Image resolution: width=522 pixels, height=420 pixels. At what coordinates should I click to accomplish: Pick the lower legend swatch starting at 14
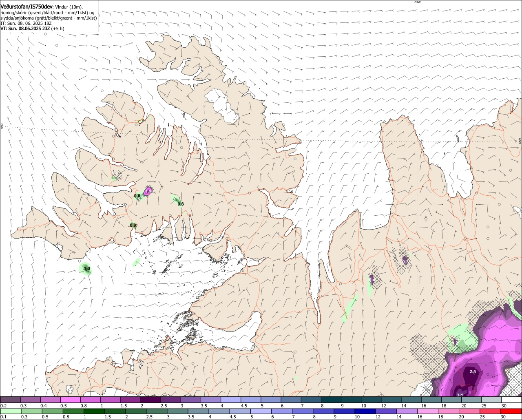click(x=407, y=411)
